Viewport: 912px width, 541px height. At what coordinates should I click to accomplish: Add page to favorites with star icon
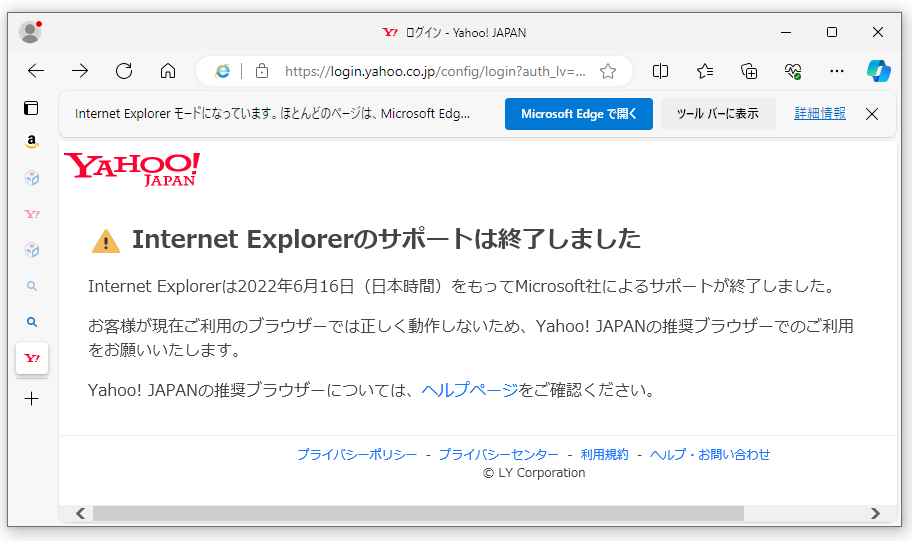[x=608, y=71]
